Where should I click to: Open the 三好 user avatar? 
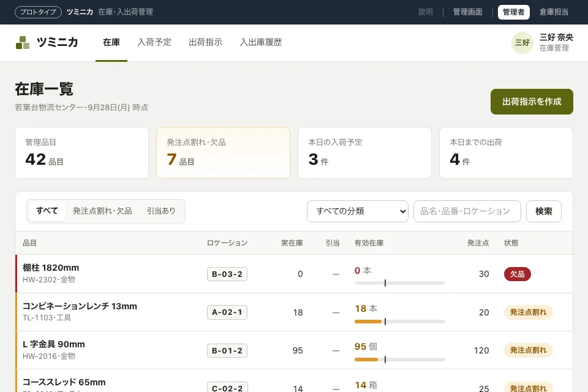(x=522, y=43)
